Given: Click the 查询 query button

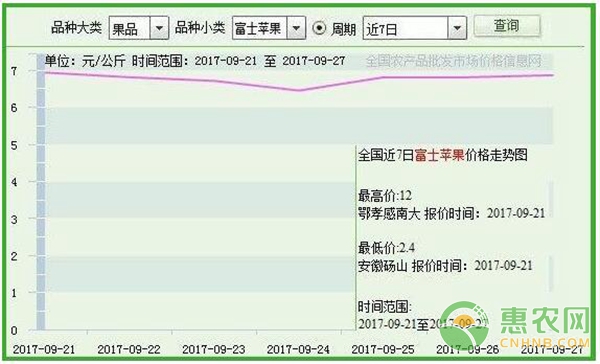Looking at the screenshot, I should (507, 26).
